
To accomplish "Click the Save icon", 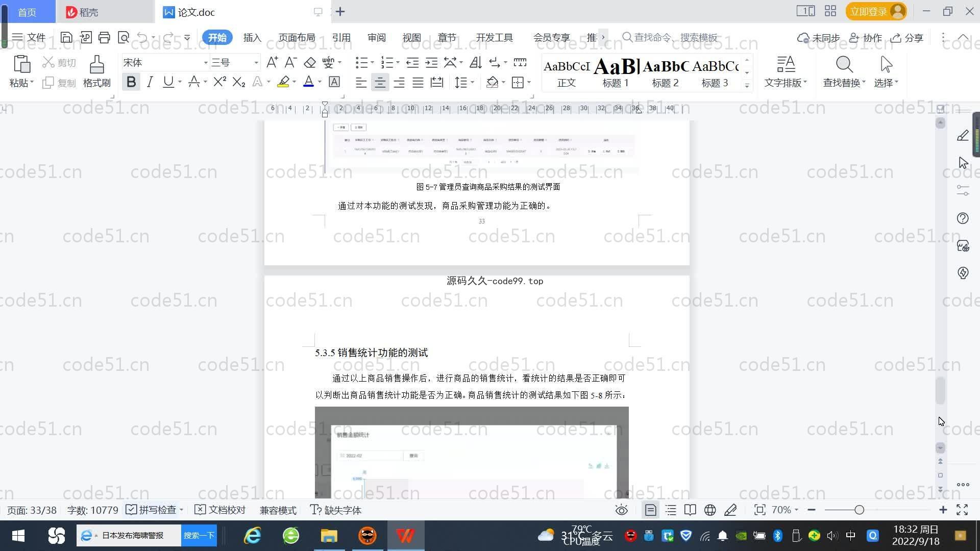I will (66, 37).
